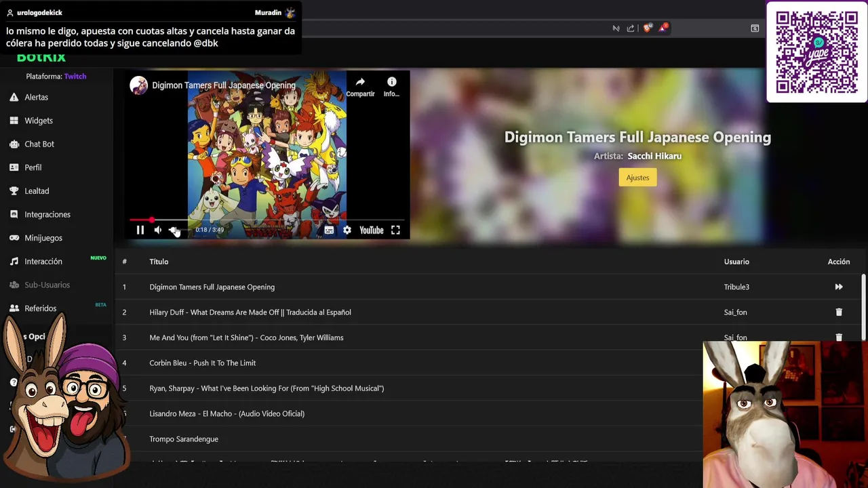Viewport: 868px width, 488px height.
Task: Open video on YouTube via logo
Action: [372, 230]
